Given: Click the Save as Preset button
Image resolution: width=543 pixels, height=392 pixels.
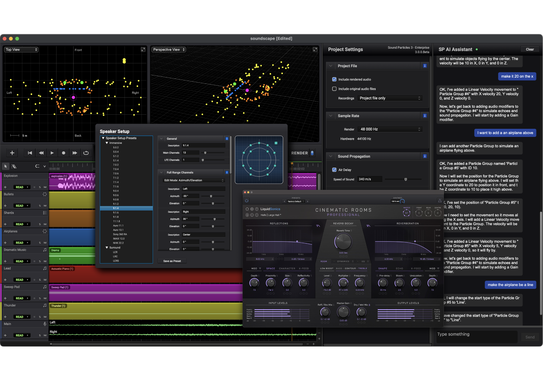Looking at the screenshot, I should tap(172, 261).
